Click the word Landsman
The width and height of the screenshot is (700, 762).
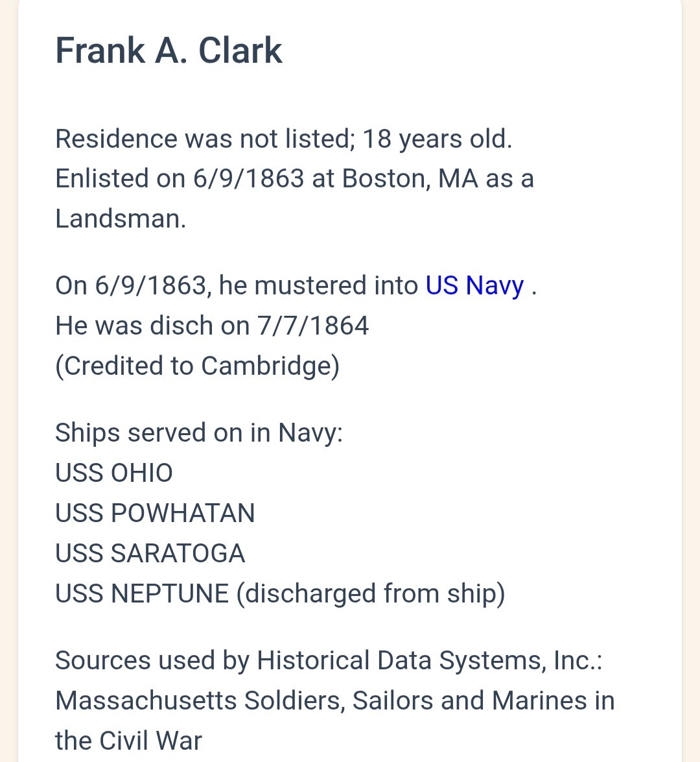[x=120, y=219]
